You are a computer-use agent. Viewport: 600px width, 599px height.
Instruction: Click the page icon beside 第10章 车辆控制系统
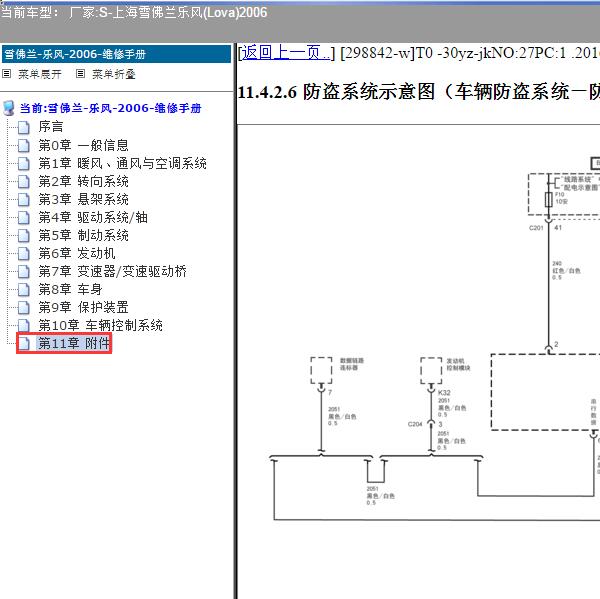coord(24,325)
